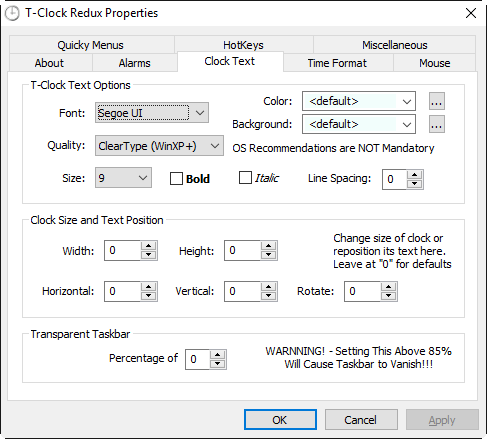Click the Width input field
The image size is (487, 439).
[x=122, y=250]
